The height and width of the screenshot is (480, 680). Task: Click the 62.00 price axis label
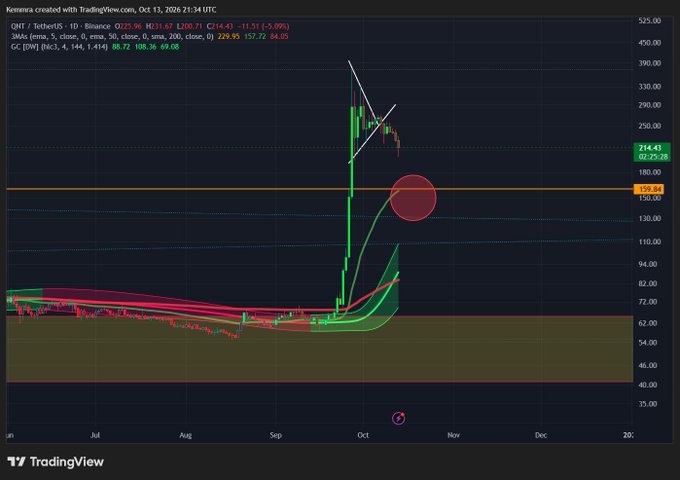point(648,323)
